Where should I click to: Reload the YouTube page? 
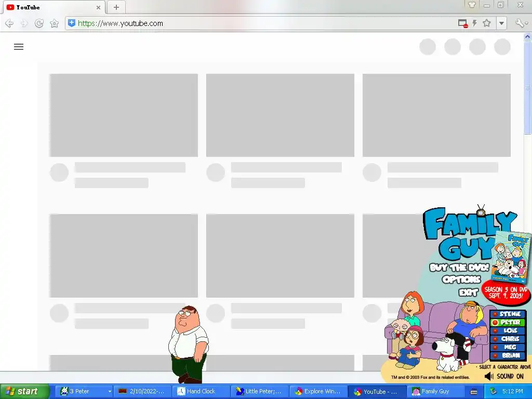click(x=39, y=23)
